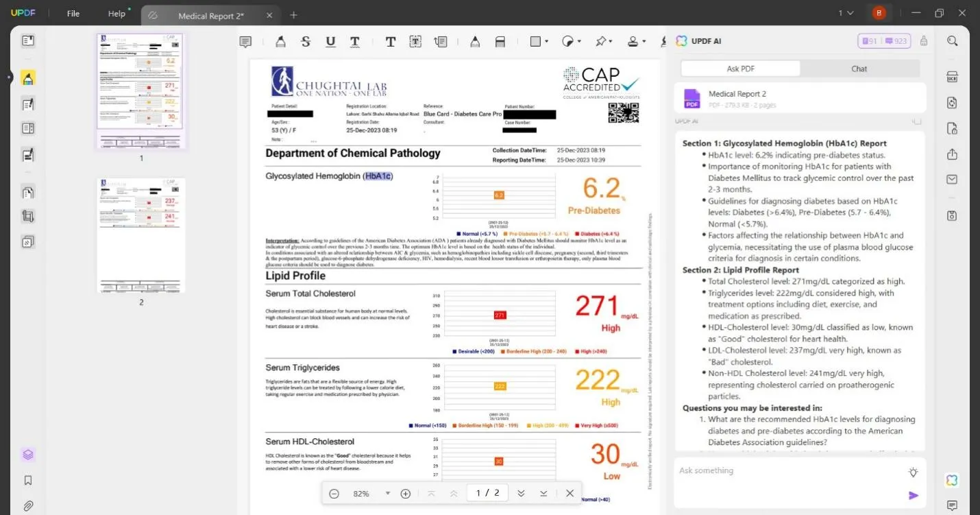The height and width of the screenshot is (515, 980).
Task: Click the token credits badge 91 | 923
Action: [x=883, y=41]
